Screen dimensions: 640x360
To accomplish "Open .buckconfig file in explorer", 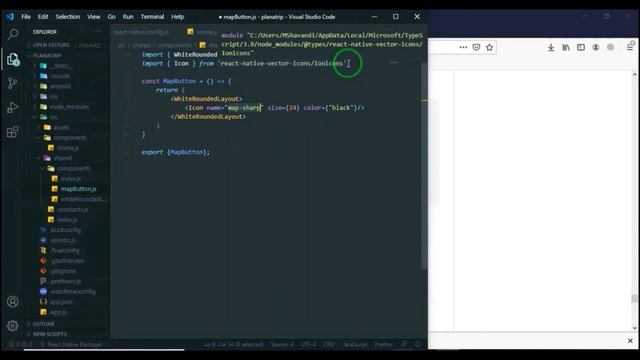I will tap(65, 230).
